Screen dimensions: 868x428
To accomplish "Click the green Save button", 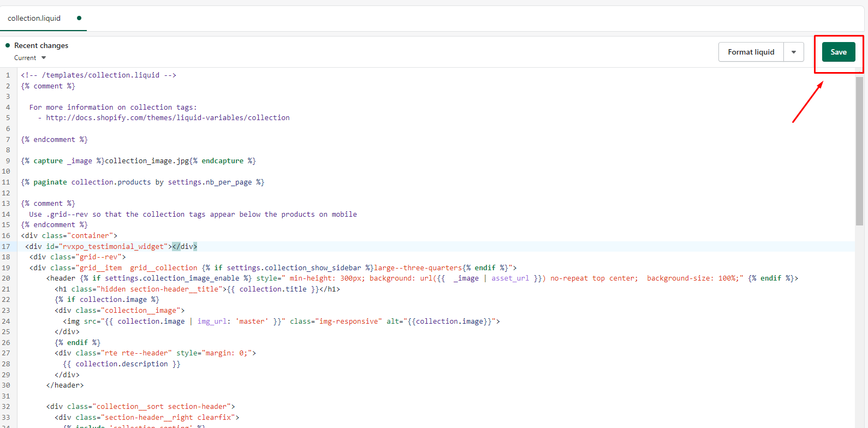I will tap(839, 52).
